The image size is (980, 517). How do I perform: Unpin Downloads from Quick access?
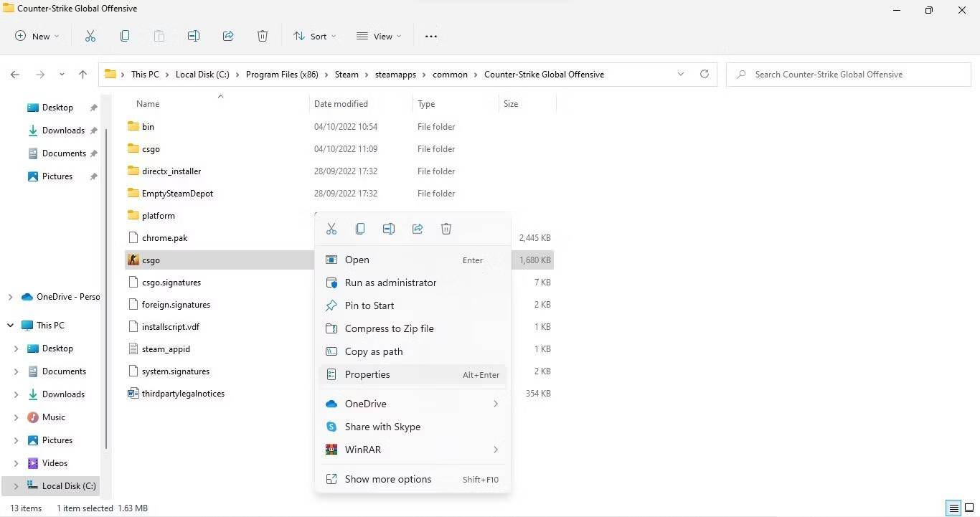point(93,130)
